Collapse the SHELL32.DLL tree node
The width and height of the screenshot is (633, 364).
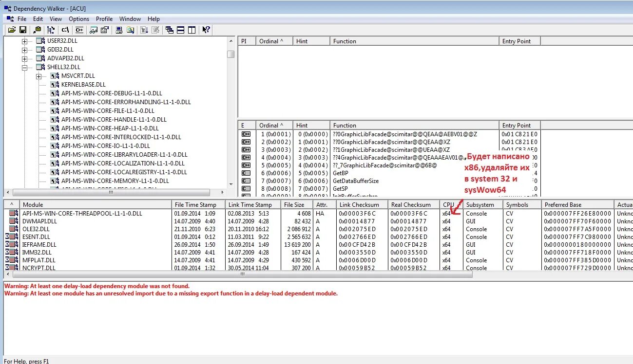click(x=24, y=67)
